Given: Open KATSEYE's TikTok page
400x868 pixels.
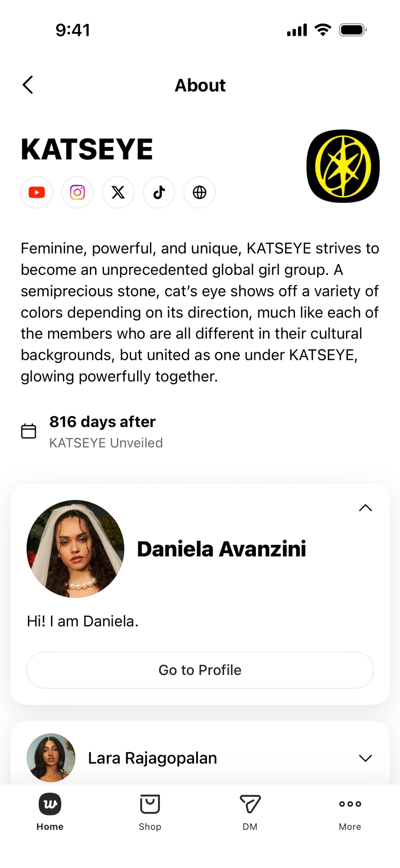Looking at the screenshot, I should click(x=159, y=192).
